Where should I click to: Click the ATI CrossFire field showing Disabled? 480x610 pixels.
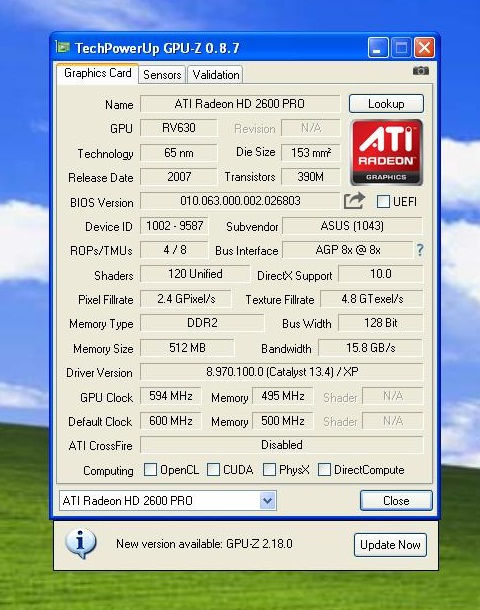[282, 445]
